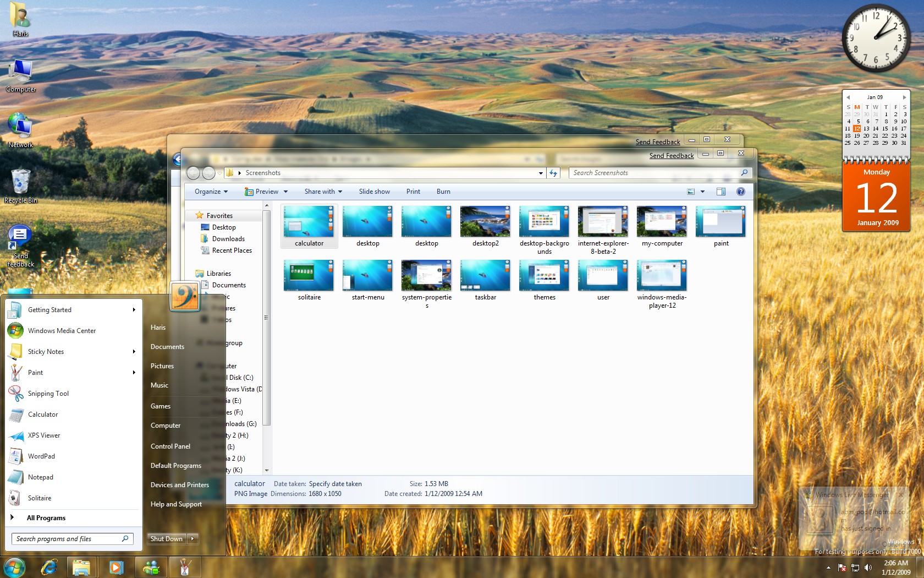The width and height of the screenshot is (924, 578).
Task: Click the change view icon in Explorer toolbar
Action: [691, 192]
